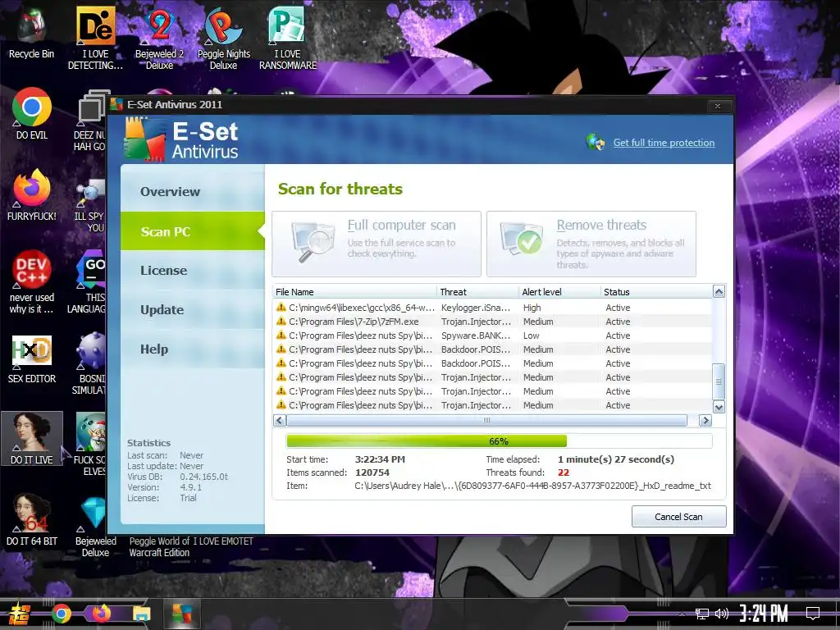This screenshot has width=840, height=630.
Task: Open the SEX EDITOR HxD desktop icon
Action: coord(32,359)
